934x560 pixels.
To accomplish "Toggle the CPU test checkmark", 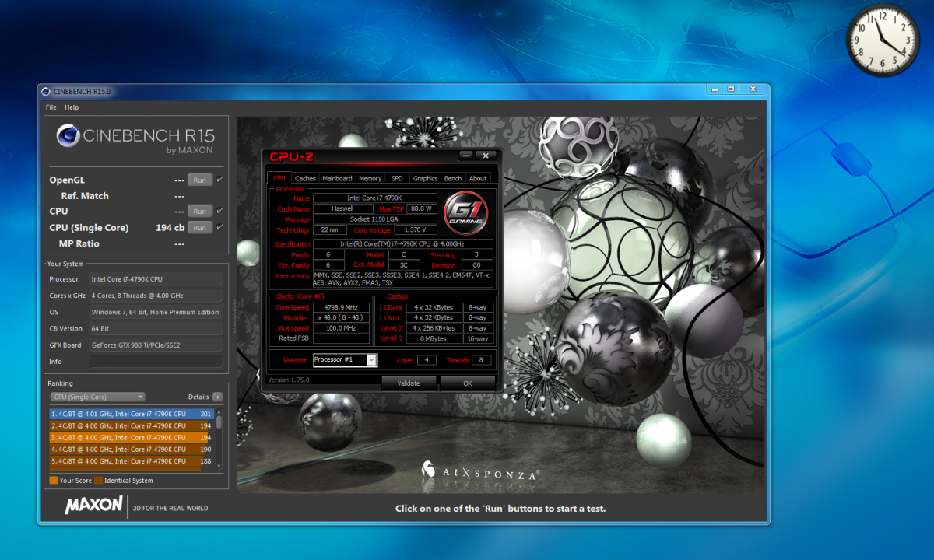I will click(x=219, y=211).
